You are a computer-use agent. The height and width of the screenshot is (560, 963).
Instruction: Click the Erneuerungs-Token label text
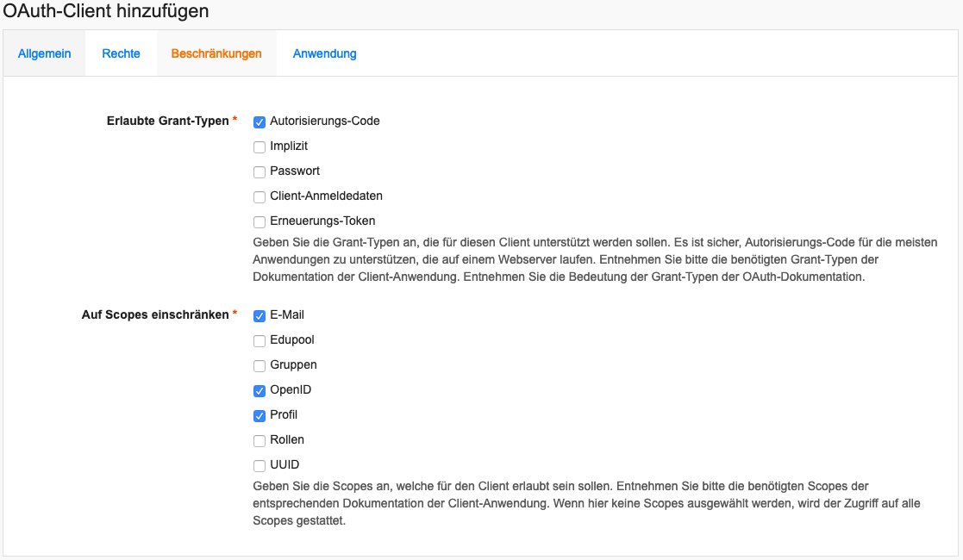[x=322, y=221]
